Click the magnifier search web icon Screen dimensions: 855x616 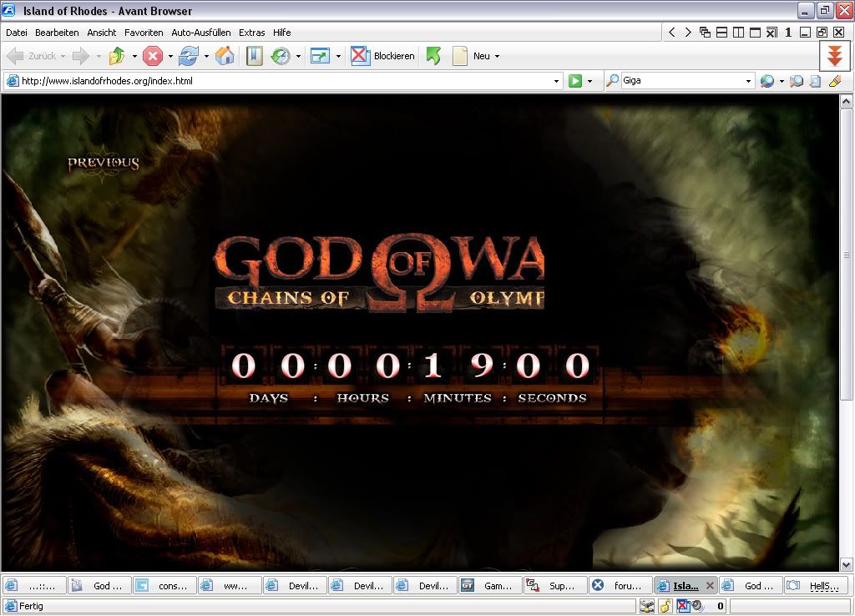pyautogui.click(x=767, y=81)
